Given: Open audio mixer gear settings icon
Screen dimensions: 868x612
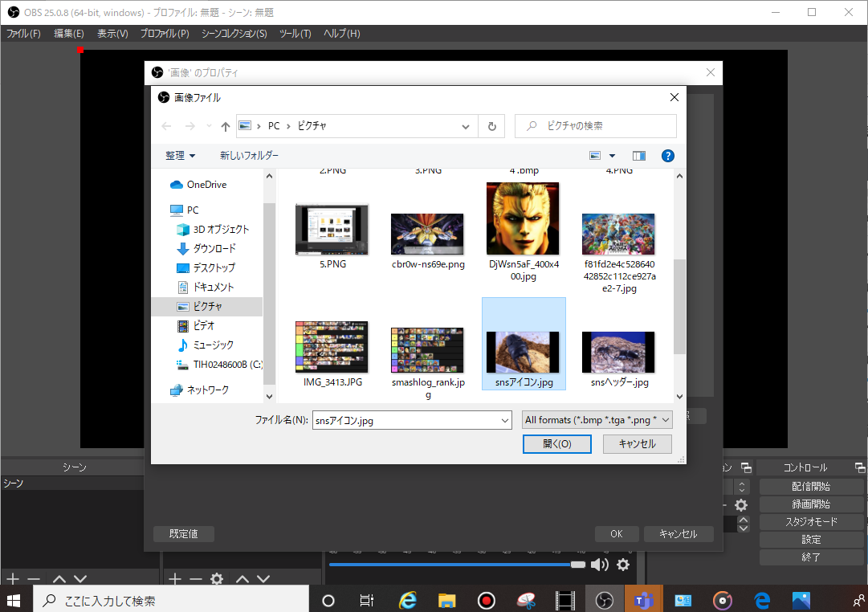Looking at the screenshot, I should [623, 565].
